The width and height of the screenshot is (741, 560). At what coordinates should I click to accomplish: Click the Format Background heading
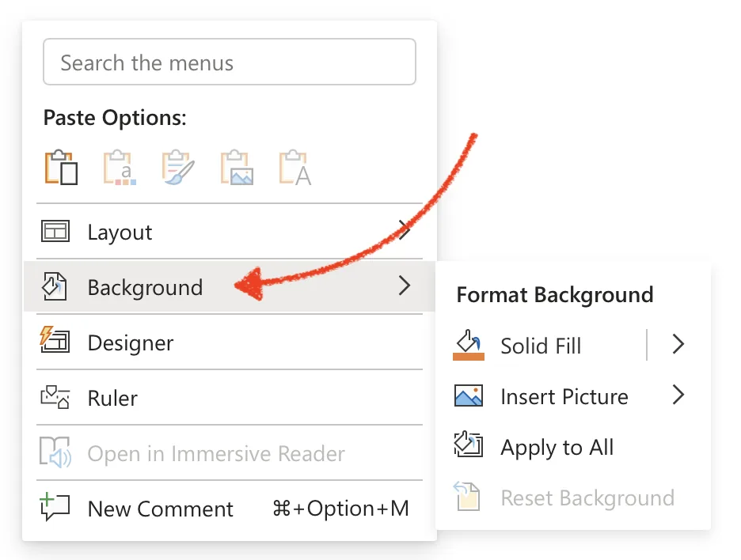555,295
